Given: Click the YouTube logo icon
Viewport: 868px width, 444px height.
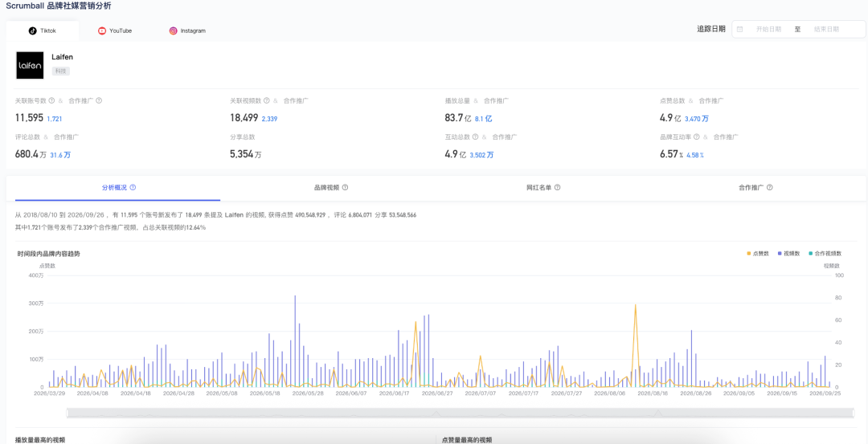Looking at the screenshot, I should [x=102, y=31].
